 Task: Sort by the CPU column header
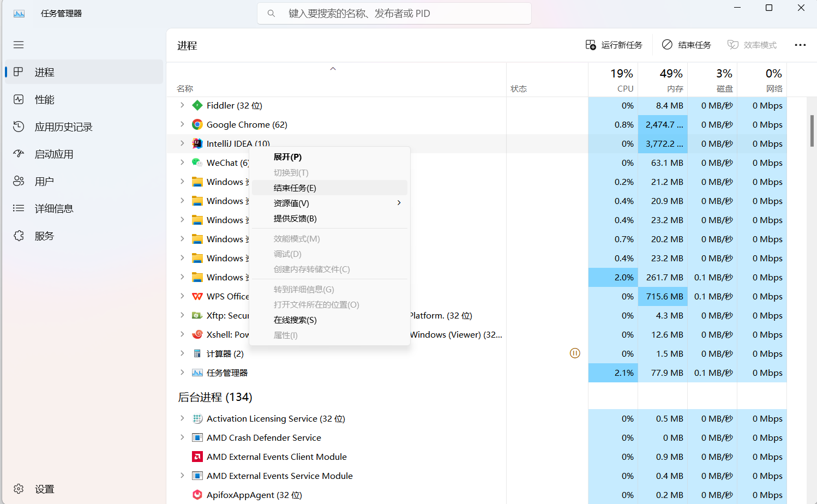(x=613, y=80)
